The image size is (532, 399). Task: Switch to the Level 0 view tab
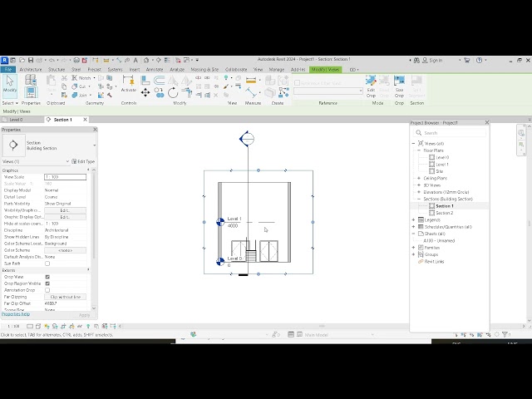[16, 120]
